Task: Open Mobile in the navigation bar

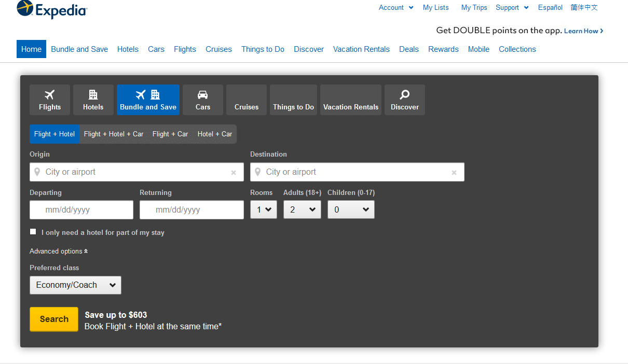Action: pos(479,49)
